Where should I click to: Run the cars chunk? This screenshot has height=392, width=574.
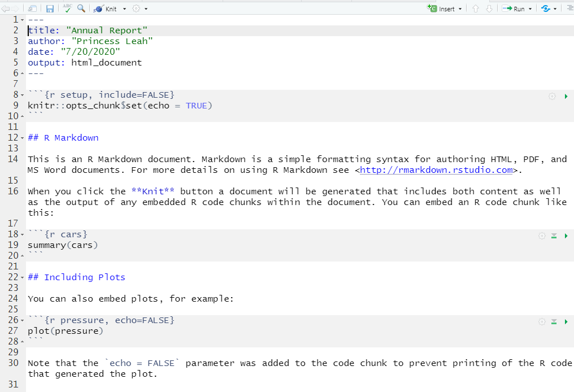[566, 236]
